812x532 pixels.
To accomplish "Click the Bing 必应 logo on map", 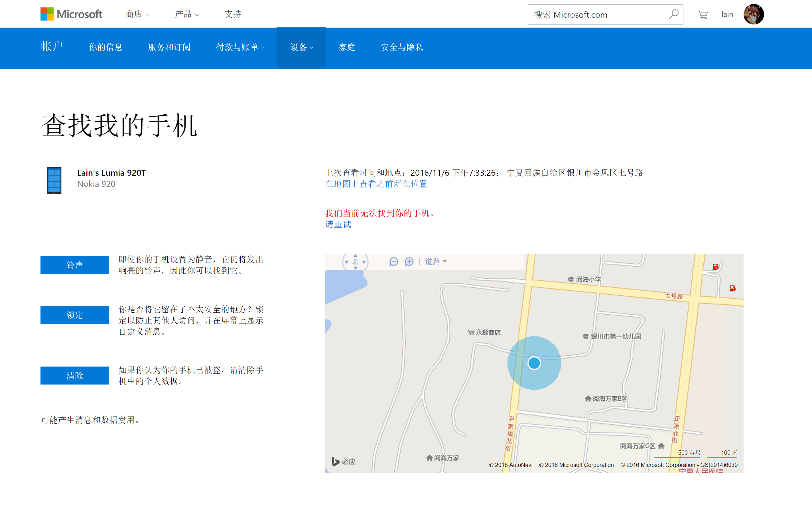I will [x=344, y=461].
